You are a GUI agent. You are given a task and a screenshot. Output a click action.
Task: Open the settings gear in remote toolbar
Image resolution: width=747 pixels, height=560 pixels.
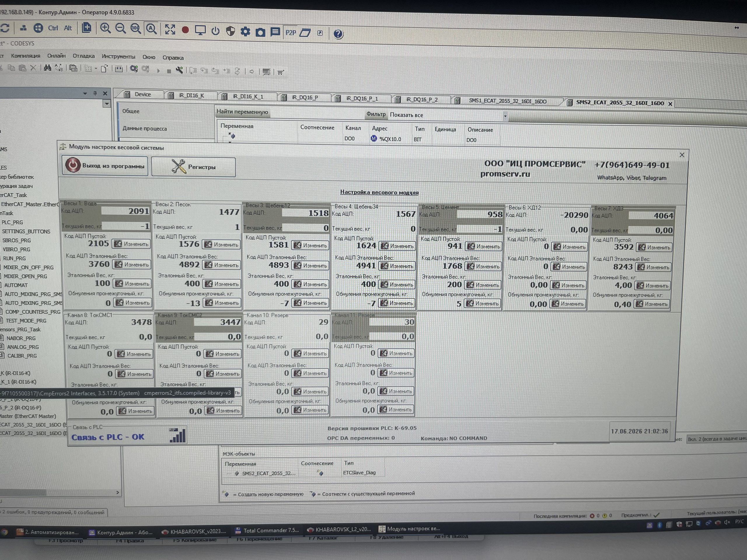tap(245, 32)
